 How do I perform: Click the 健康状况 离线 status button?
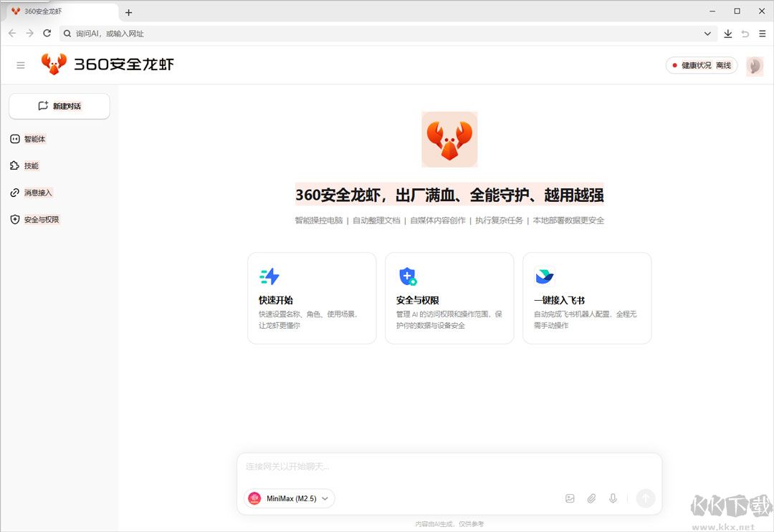pyautogui.click(x=702, y=65)
